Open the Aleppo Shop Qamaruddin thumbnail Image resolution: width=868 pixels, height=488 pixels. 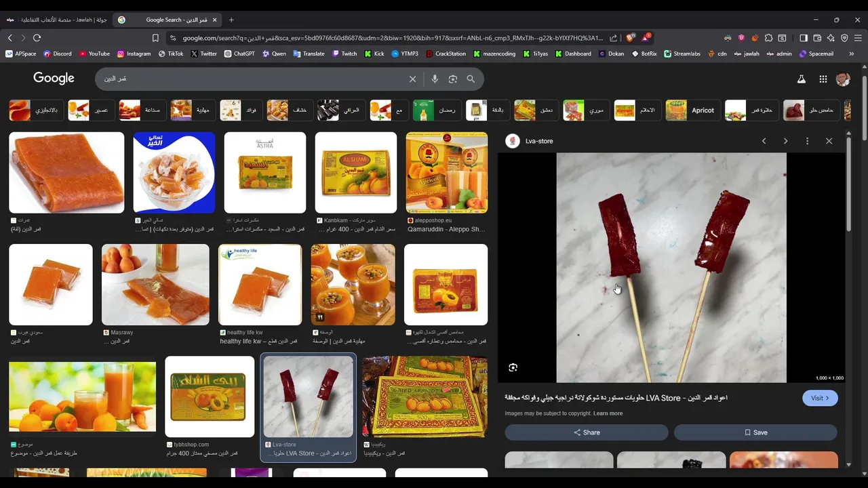coord(446,173)
